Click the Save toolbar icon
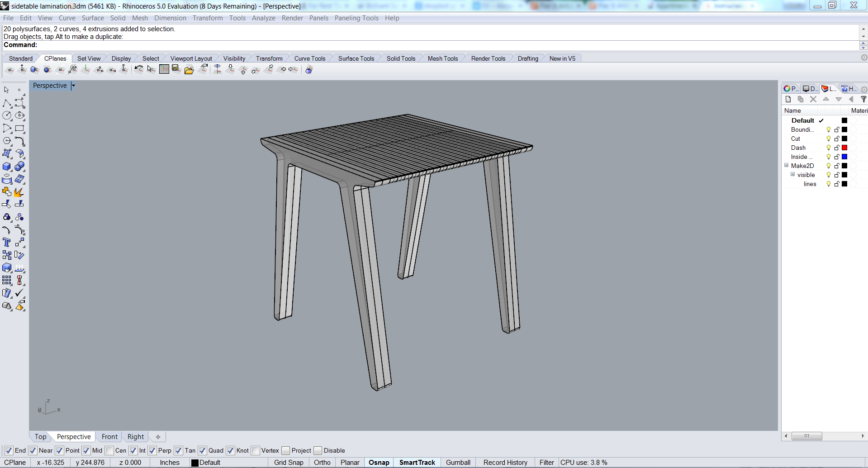Viewport: 868px width, 468px height. coord(176,69)
